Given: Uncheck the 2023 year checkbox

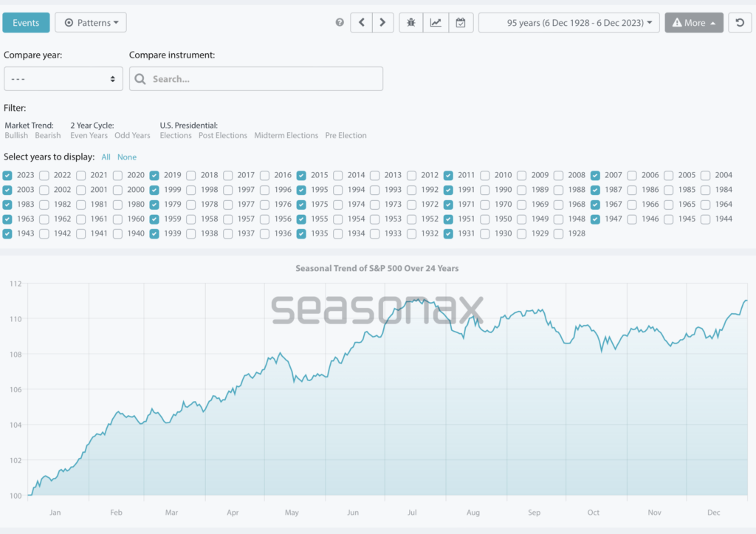Looking at the screenshot, I should tap(7, 176).
